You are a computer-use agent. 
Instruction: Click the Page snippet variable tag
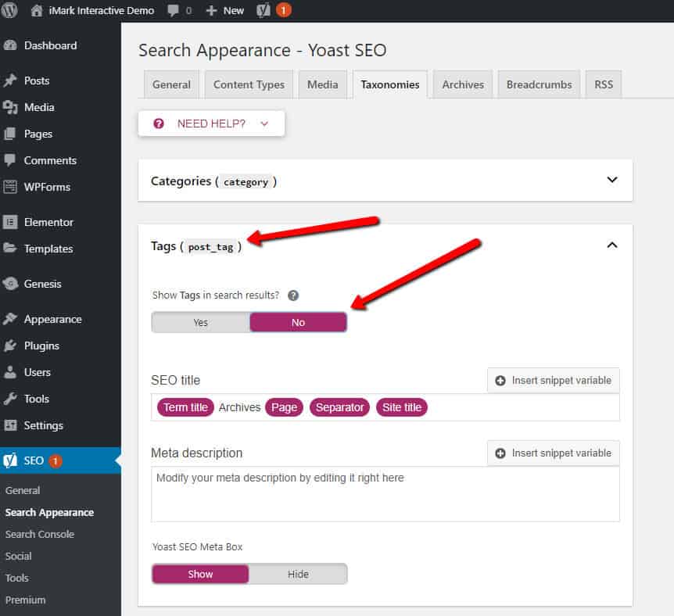[284, 407]
